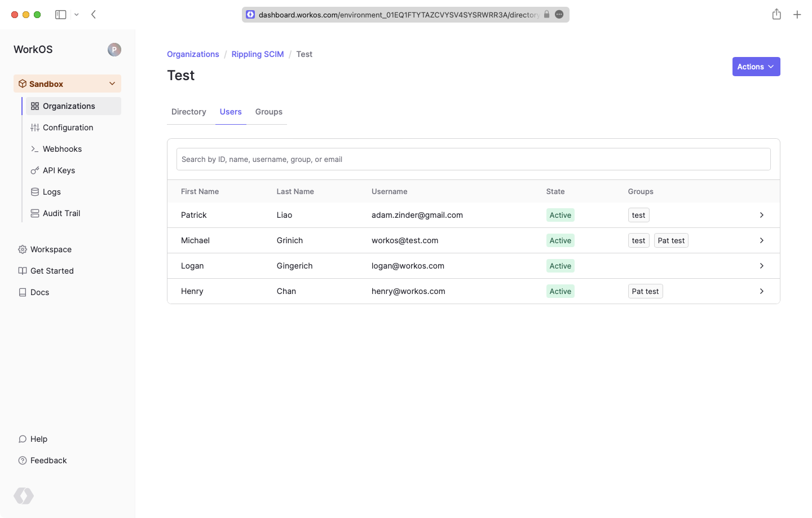Open Patrick Liao's row chevron

(x=761, y=215)
